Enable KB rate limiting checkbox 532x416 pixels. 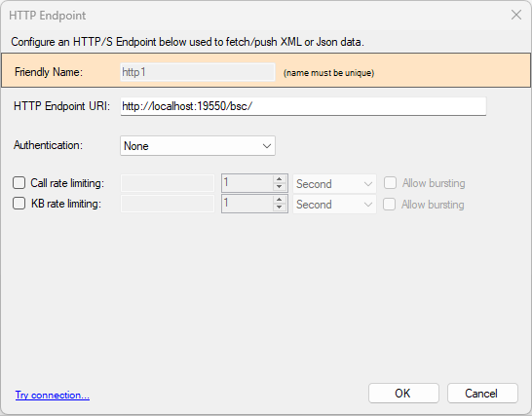pyautogui.click(x=19, y=204)
